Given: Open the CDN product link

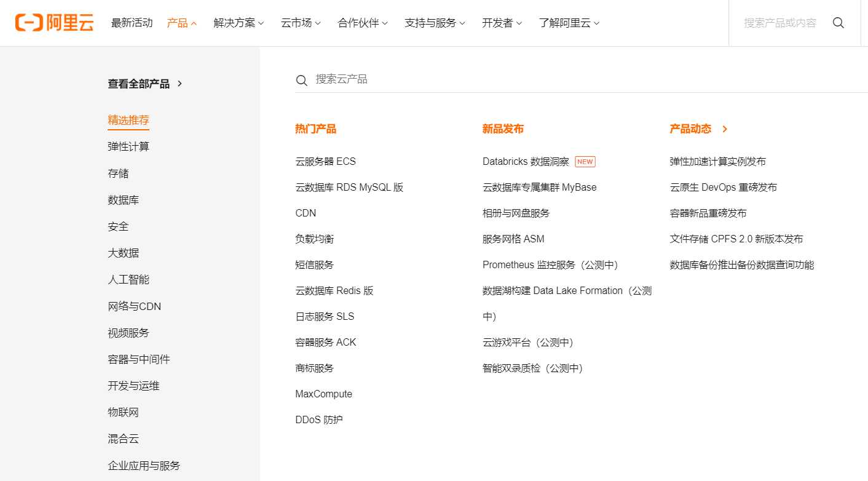Looking at the screenshot, I should [306, 213].
